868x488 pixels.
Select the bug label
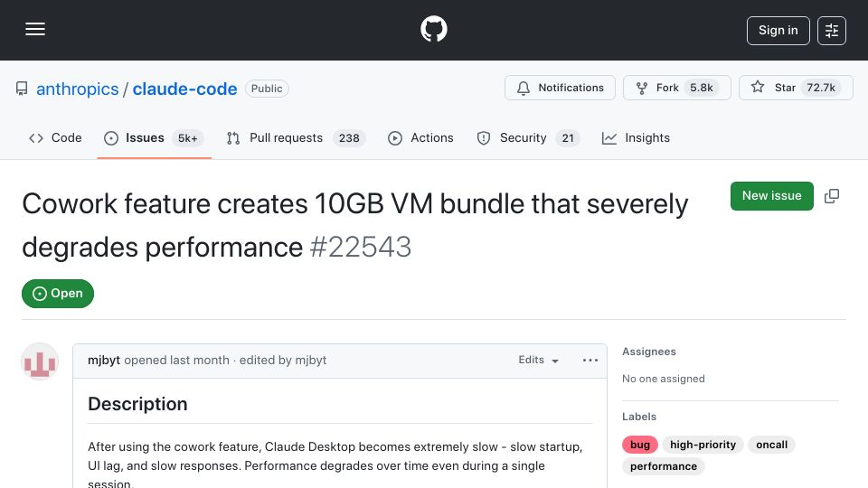click(x=640, y=445)
